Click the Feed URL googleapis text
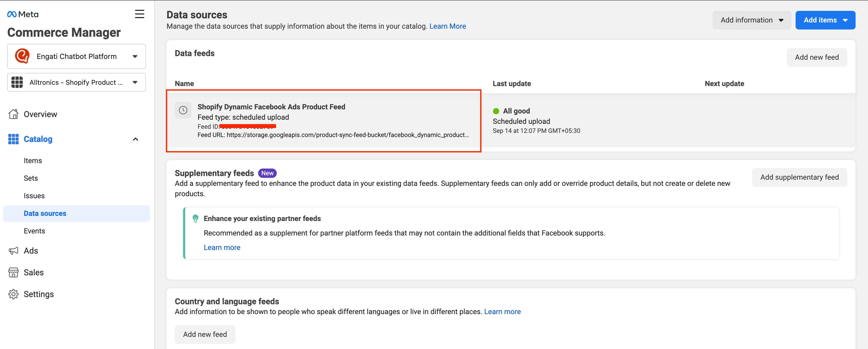The width and height of the screenshot is (868, 349). pyautogui.click(x=333, y=135)
